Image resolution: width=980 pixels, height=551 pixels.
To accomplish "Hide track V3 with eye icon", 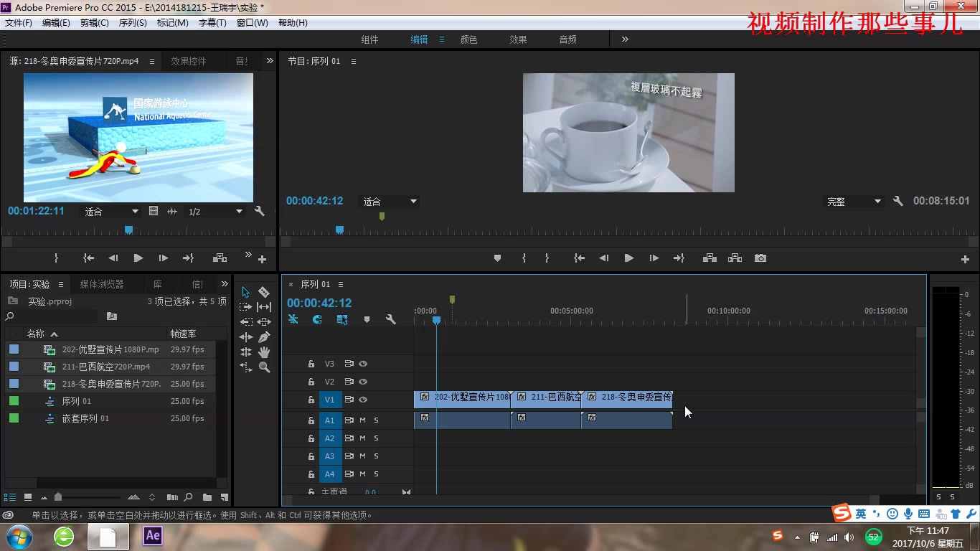I will 363,364.
